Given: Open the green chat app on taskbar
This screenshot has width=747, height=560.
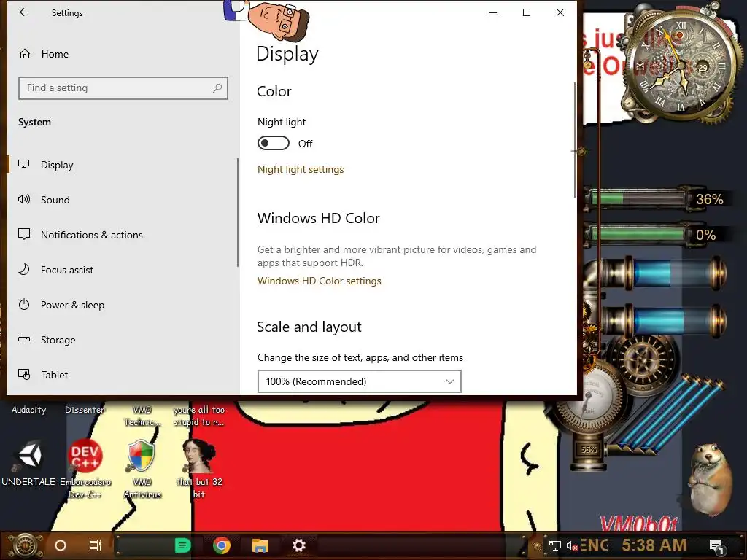Looking at the screenshot, I should pyautogui.click(x=183, y=545).
